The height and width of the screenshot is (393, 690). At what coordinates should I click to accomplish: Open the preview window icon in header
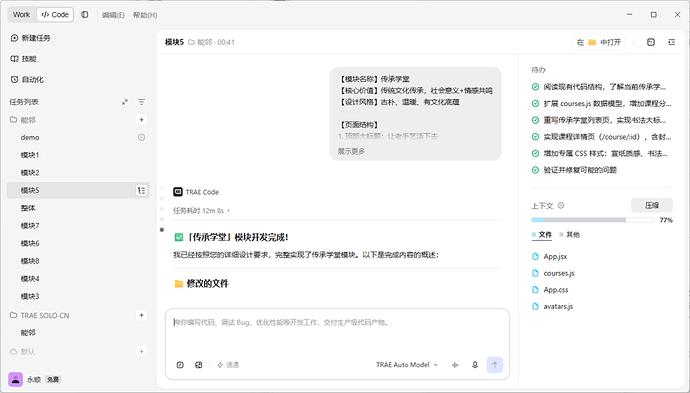coord(651,42)
